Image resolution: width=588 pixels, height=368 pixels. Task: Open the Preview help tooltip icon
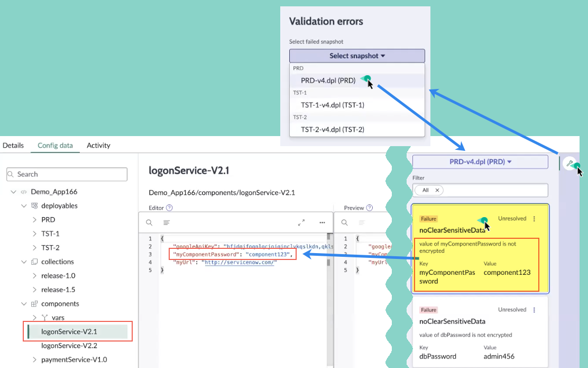point(370,208)
